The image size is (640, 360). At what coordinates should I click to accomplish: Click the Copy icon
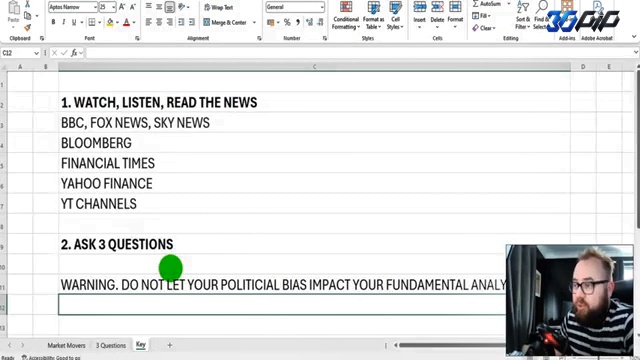[27, 16]
